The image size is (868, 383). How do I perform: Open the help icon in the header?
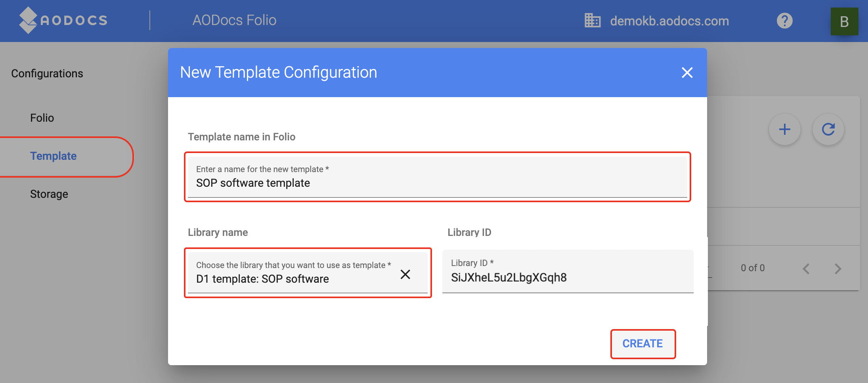coord(784,21)
